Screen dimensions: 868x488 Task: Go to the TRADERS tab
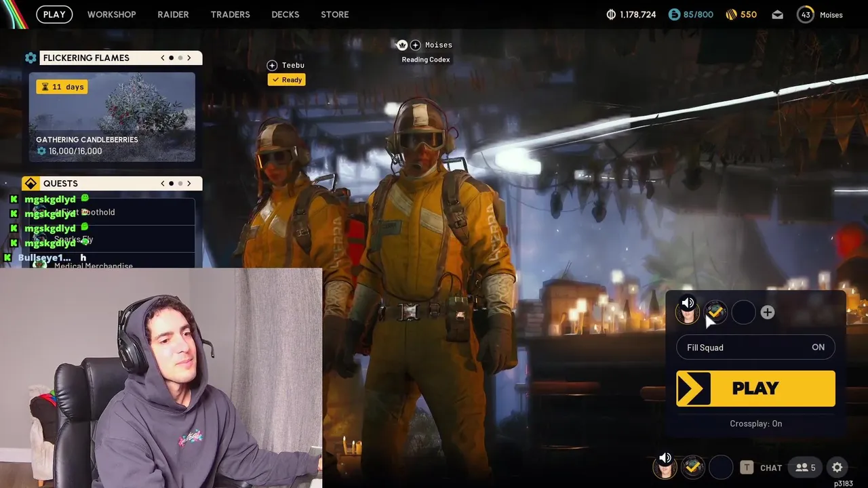(x=230, y=14)
